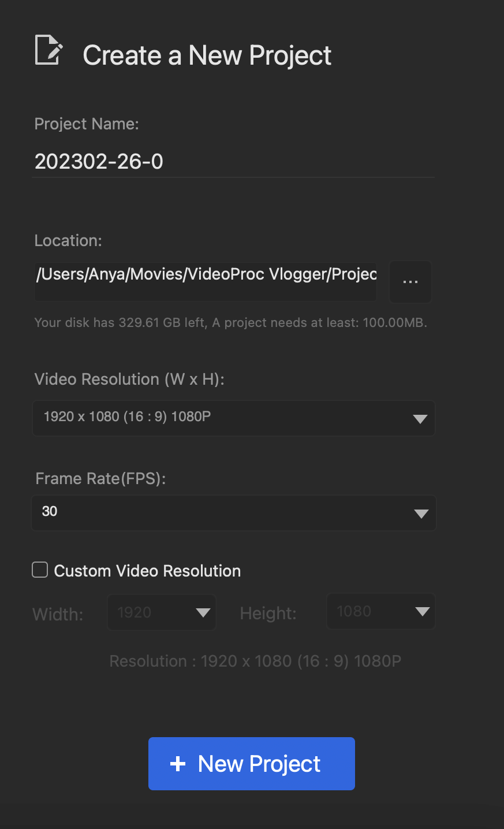
Task: Click the plus icon on New Project button
Action: coord(178,764)
